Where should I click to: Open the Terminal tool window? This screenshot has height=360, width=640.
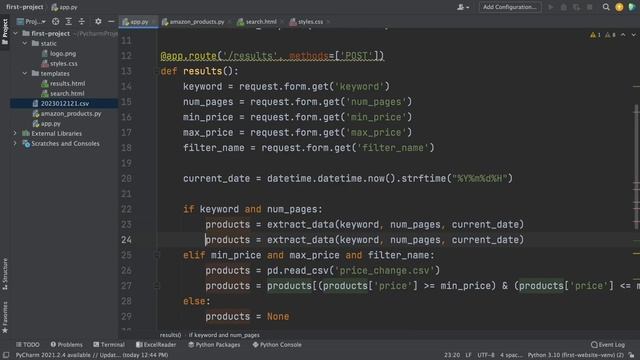point(109,345)
